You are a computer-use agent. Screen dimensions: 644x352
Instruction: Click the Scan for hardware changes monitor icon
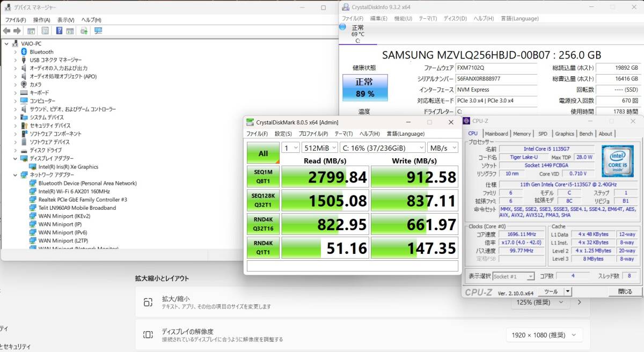[x=98, y=31]
